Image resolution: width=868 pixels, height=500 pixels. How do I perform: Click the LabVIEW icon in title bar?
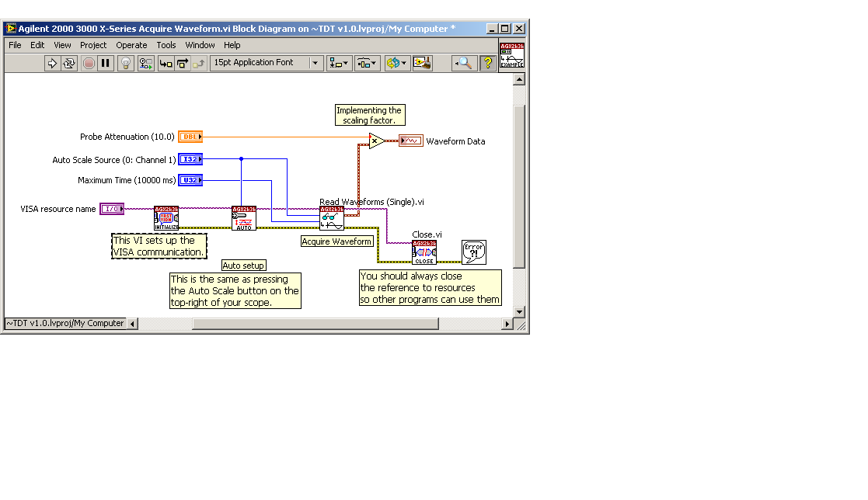(x=11, y=28)
